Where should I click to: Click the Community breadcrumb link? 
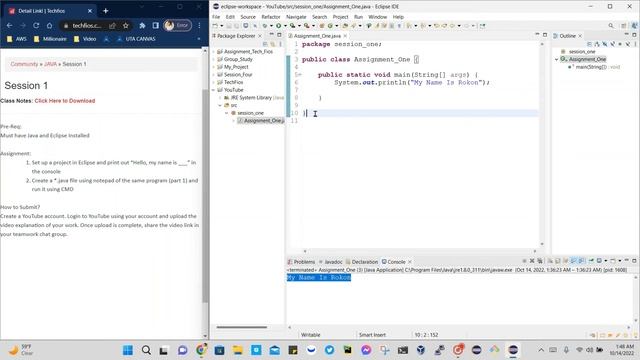click(x=24, y=64)
